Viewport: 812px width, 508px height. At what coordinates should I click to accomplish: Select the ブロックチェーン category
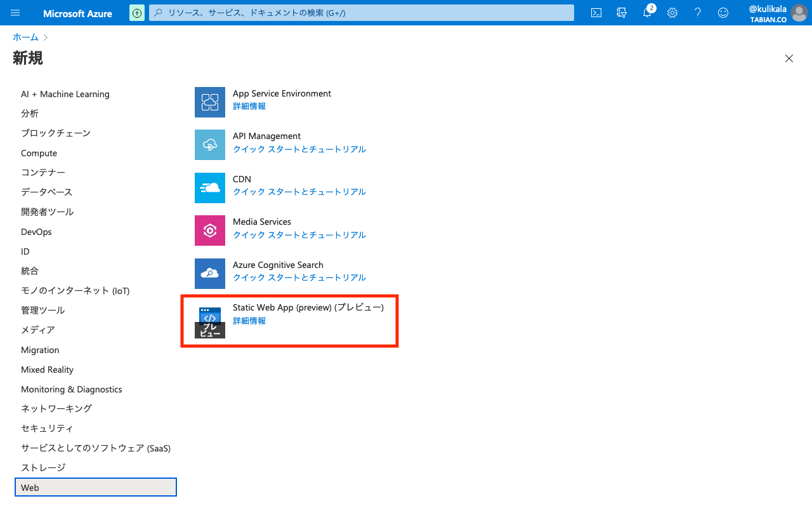56,133
